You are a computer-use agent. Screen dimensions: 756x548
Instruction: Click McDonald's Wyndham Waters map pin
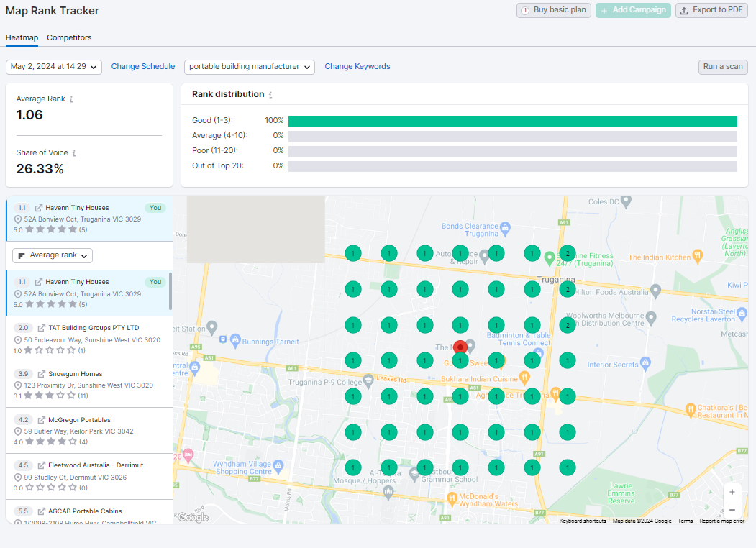[452, 499]
